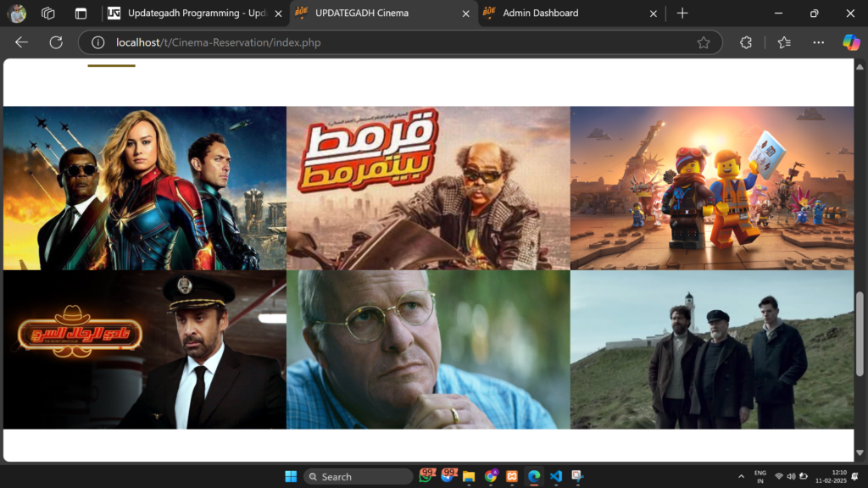Viewport: 868px width, 488px height.
Task: Close the Admin Dashboard tab
Action: pyautogui.click(x=654, y=14)
